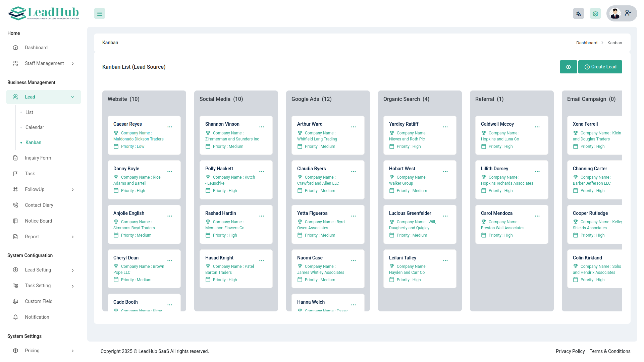This screenshot has width=644, height=362.
Task: Expand Staff Management submenu
Action: (44, 63)
